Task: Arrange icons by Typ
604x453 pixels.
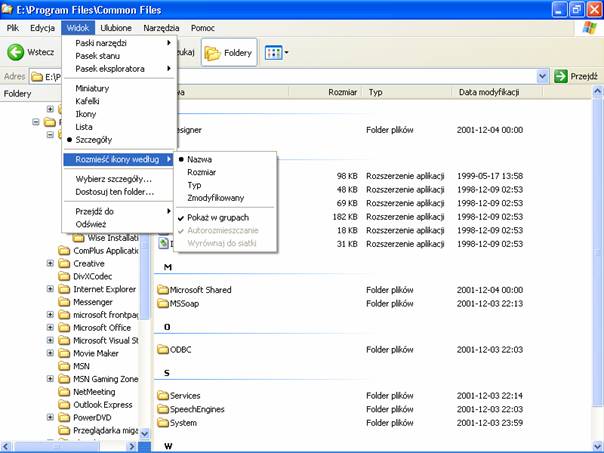Action: [225, 185]
